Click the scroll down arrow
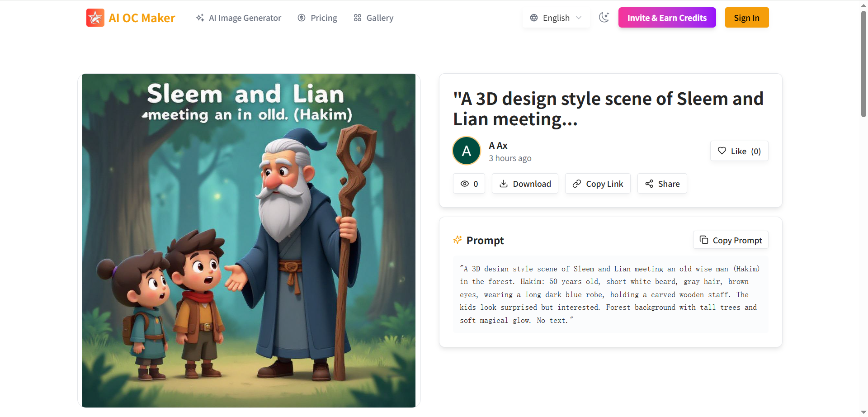Image resolution: width=868 pixels, height=417 pixels. pyautogui.click(x=863, y=412)
